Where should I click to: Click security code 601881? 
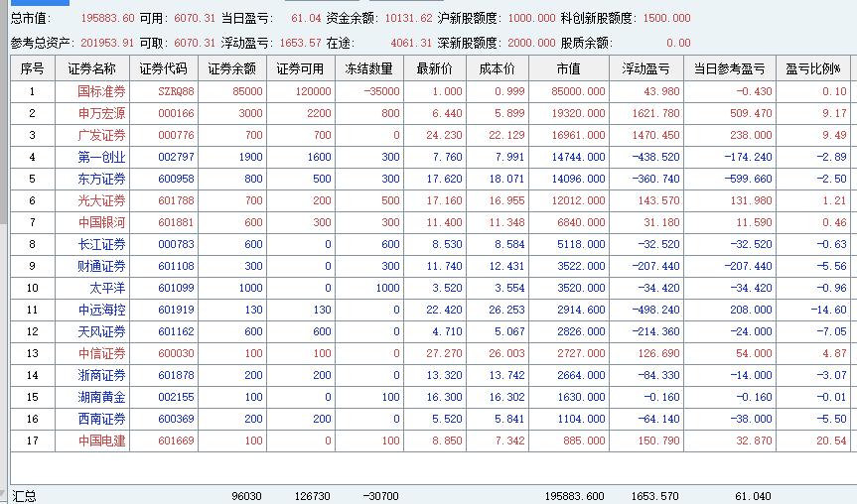tap(176, 223)
